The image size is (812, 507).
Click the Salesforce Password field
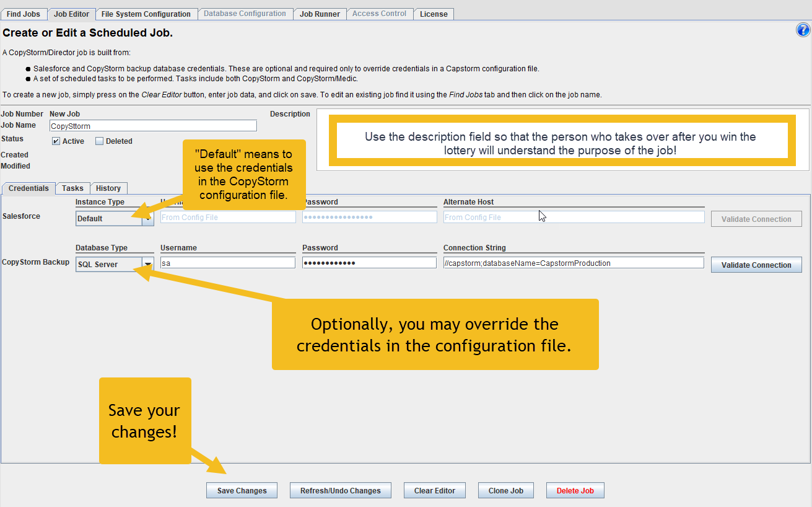pos(370,217)
